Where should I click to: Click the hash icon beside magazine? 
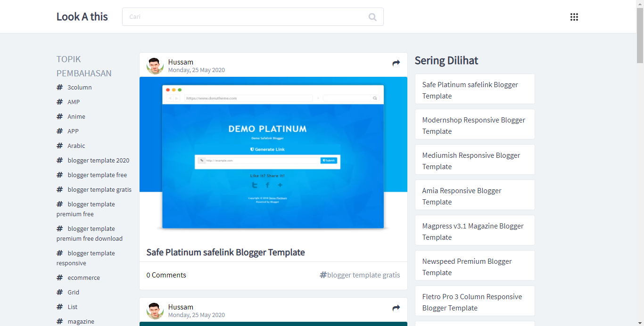point(59,321)
